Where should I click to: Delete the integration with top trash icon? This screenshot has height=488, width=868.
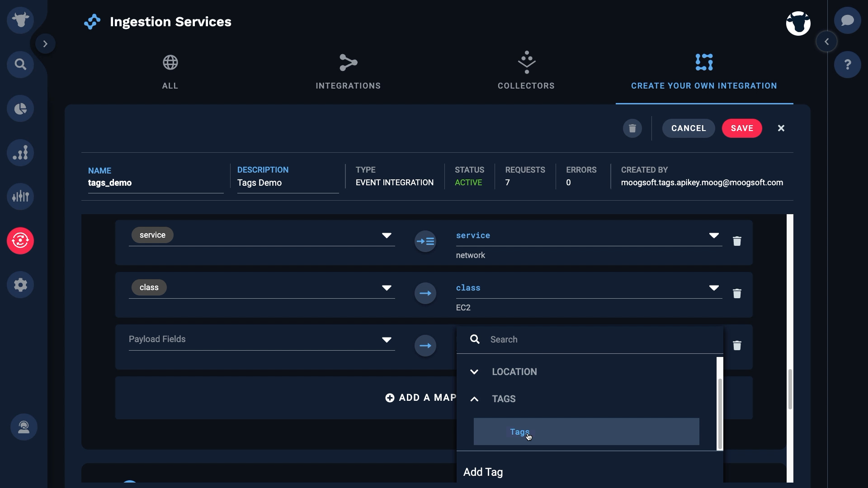pyautogui.click(x=632, y=128)
